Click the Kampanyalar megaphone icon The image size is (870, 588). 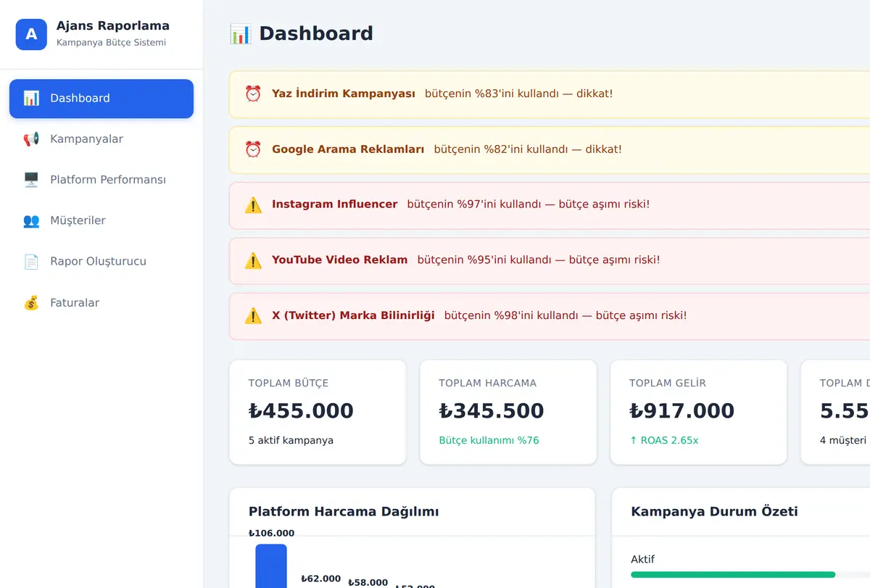click(31, 139)
